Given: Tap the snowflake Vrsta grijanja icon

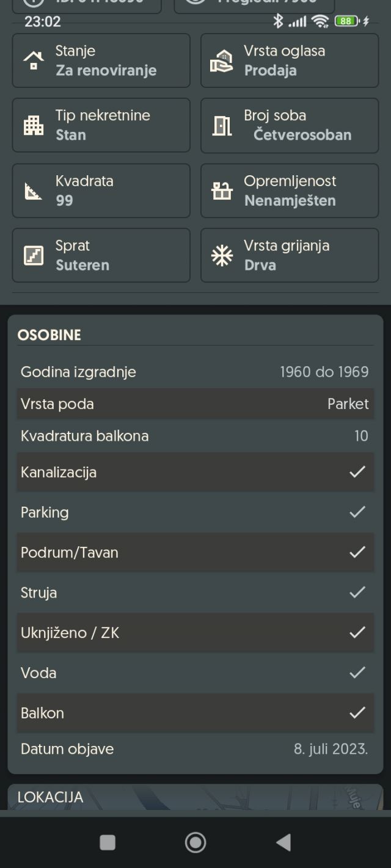Looking at the screenshot, I should pos(222,256).
